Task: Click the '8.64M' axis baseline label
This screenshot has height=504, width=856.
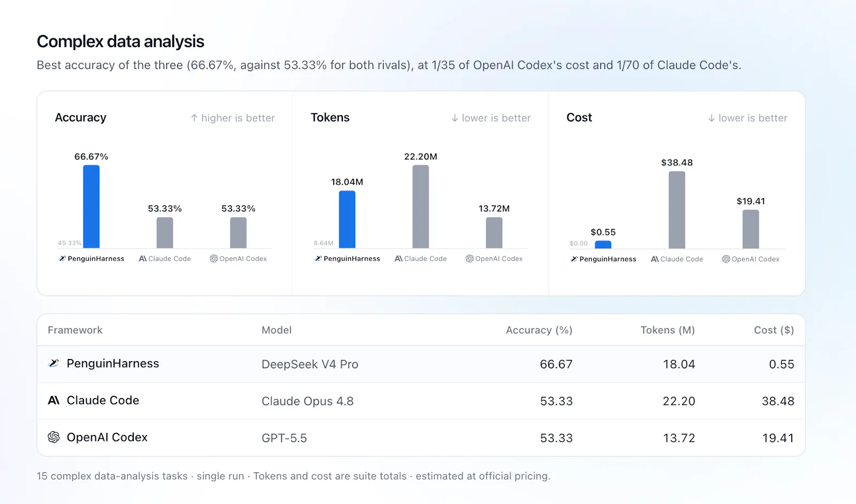Action: (323, 243)
